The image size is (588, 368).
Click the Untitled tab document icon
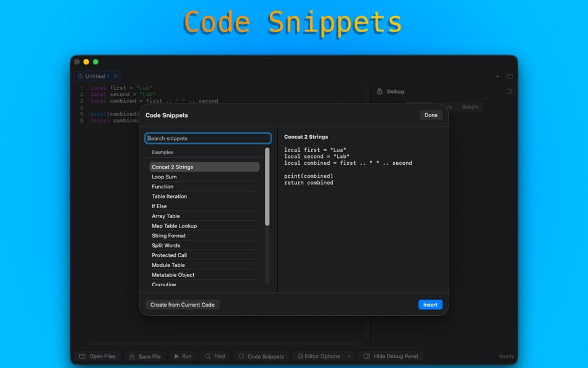point(80,76)
